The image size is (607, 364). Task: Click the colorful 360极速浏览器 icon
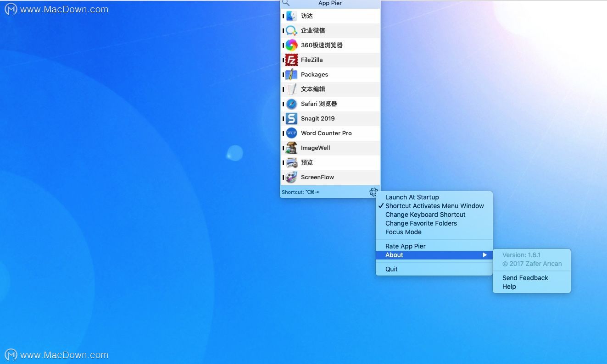click(x=291, y=45)
